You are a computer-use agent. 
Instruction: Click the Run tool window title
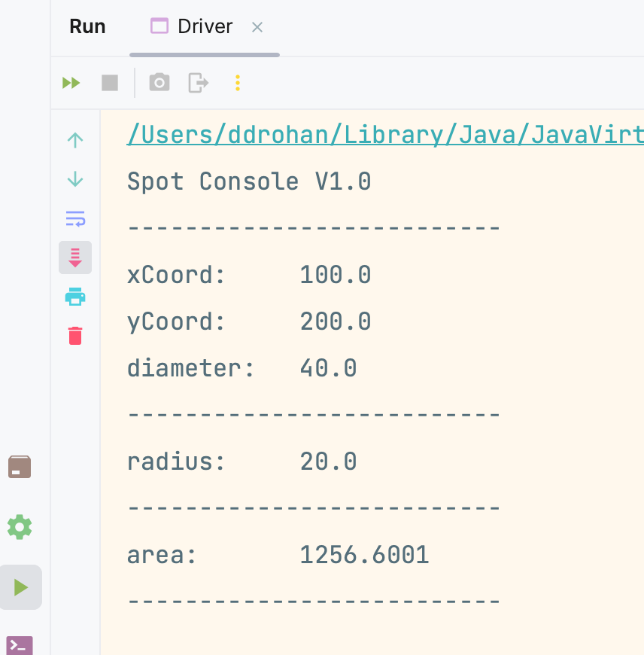click(87, 27)
